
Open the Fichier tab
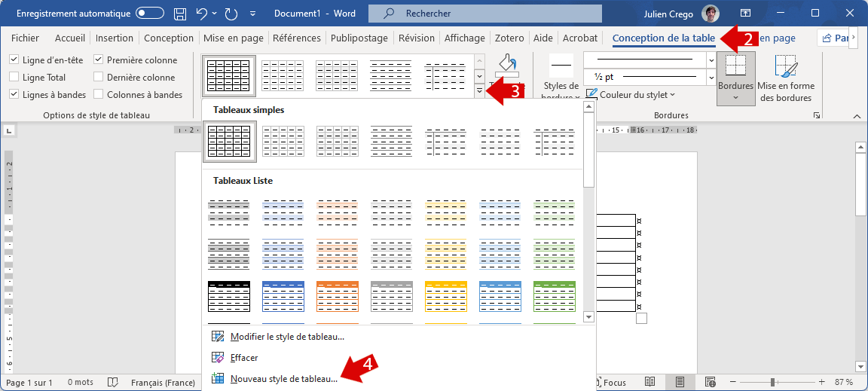(26, 38)
